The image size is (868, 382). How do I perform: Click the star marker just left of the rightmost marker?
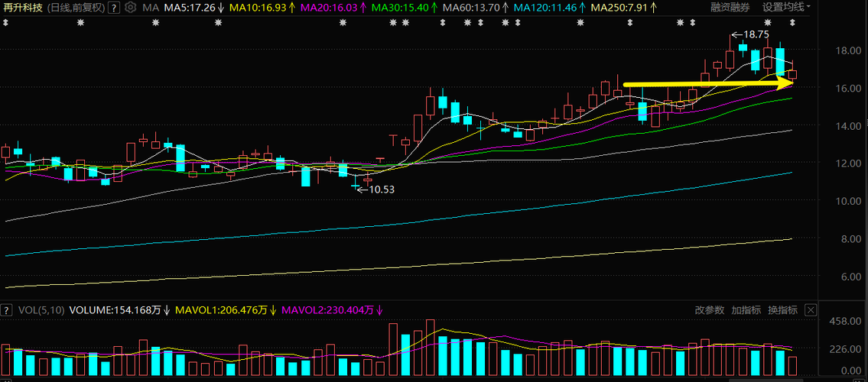(x=767, y=23)
